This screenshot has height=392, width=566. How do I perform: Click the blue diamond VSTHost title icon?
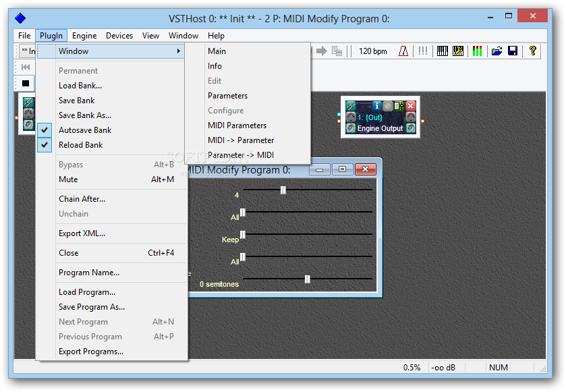pyautogui.click(x=20, y=18)
